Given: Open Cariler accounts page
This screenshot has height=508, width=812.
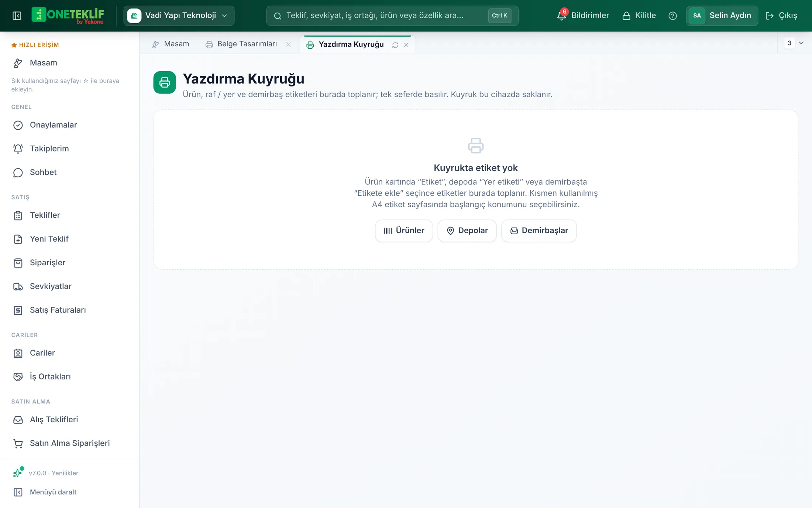Looking at the screenshot, I should coord(69,353).
